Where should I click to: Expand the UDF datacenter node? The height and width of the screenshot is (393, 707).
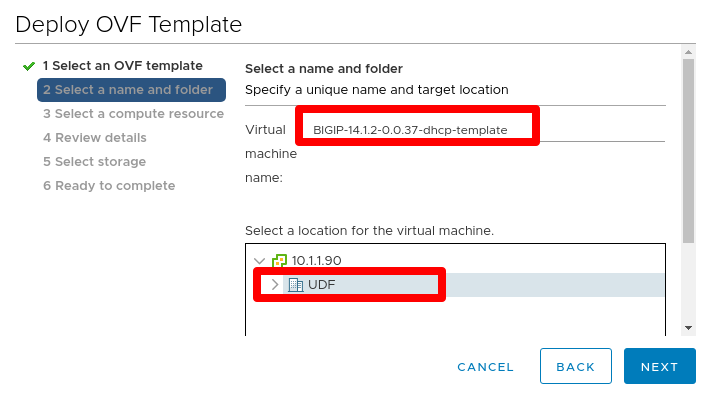[x=275, y=284]
